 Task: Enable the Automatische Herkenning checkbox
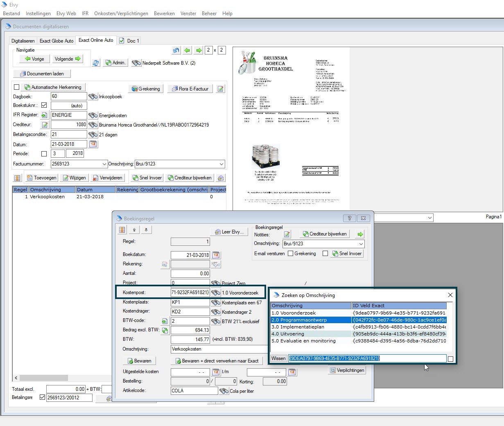click(17, 87)
